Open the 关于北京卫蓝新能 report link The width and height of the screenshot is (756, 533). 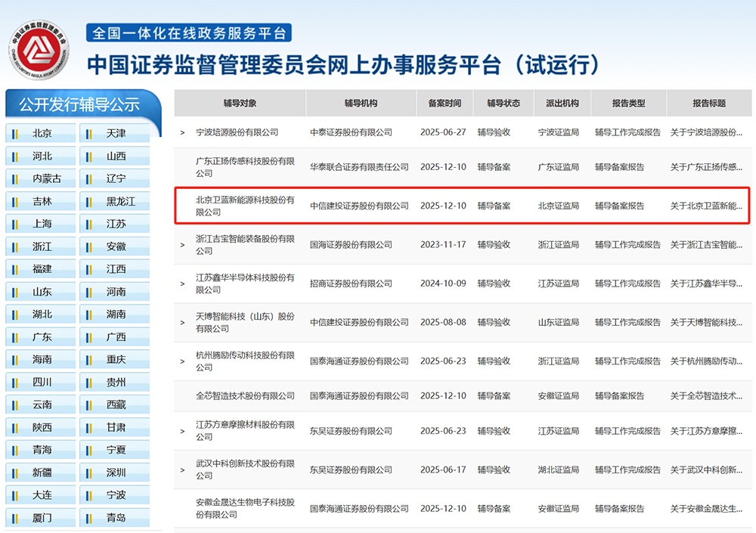(708, 205)
